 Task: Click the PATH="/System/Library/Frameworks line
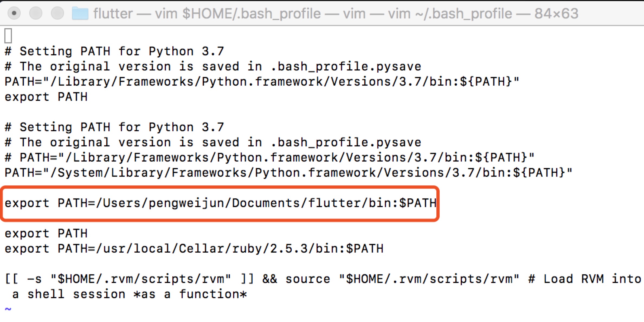pos(288,173)
